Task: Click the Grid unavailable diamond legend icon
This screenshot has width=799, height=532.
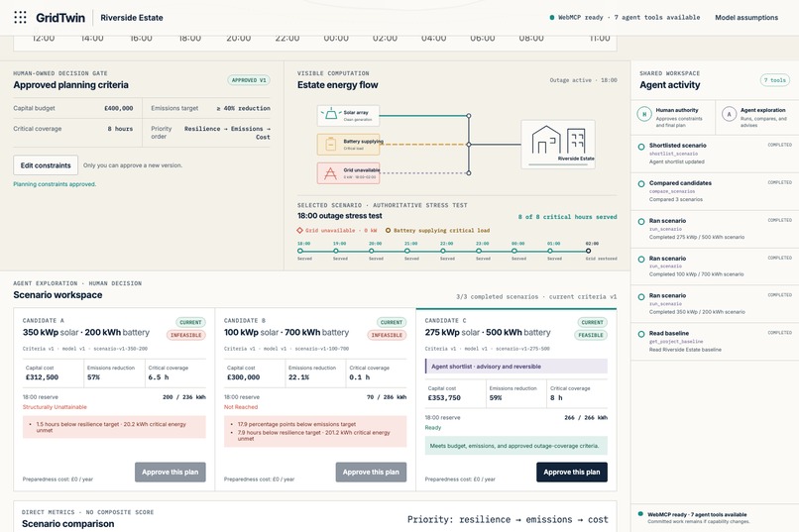Action: tap(300, 230)
